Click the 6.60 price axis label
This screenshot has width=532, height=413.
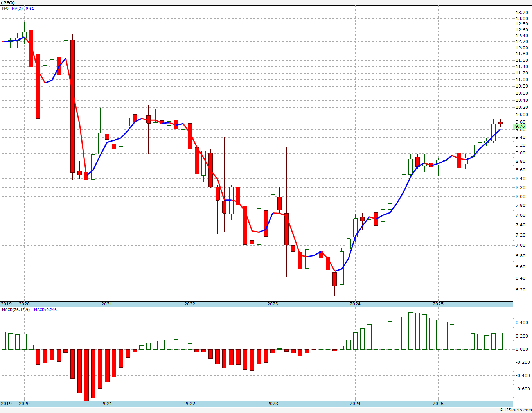(x=521, y=267)
